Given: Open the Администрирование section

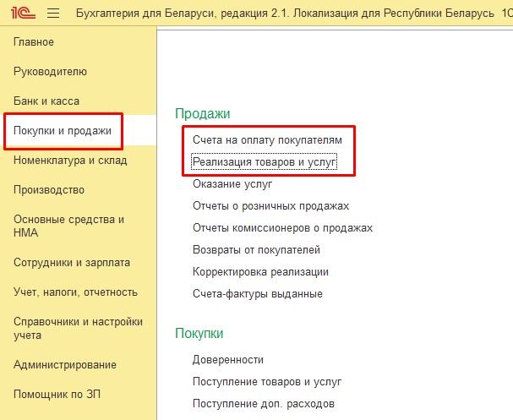Looking at the screenshot, I should pos(65,364).
